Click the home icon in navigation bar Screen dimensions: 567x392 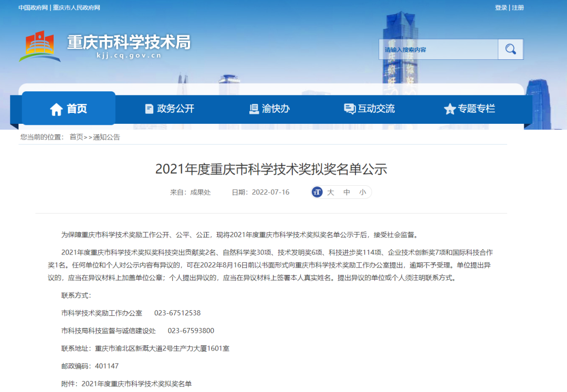[56, 109]
